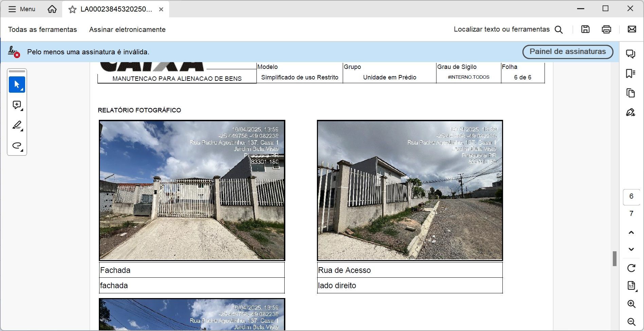
Task: Choose the freehand Draw tool
Action: pos(17,146)
